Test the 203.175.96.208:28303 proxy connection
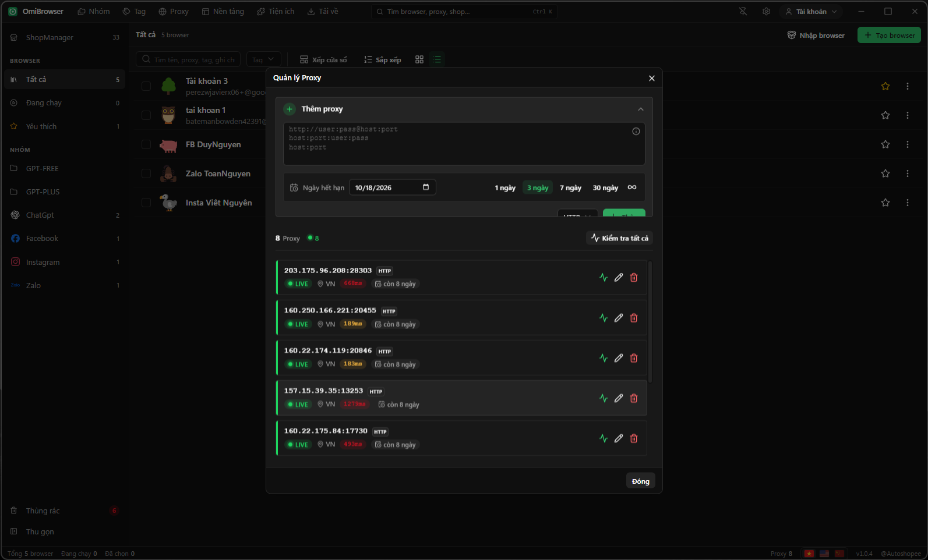The height and width of the screenshot is (560, 928). (x=604, y=278)
